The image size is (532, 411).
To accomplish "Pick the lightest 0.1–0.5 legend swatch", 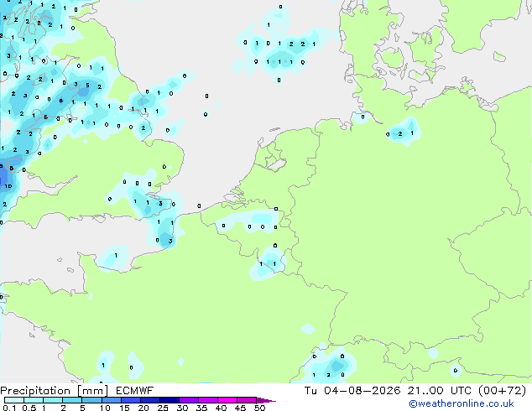I will point(14,400).
